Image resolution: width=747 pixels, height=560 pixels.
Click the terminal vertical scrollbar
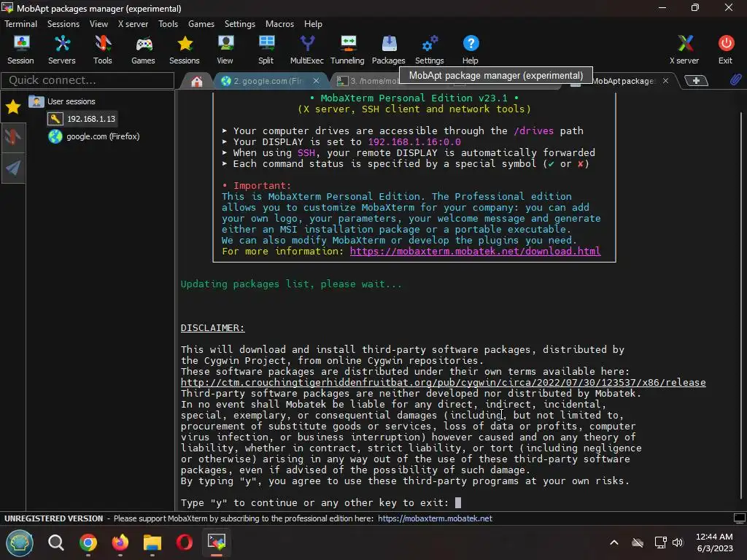coord(742,305)
